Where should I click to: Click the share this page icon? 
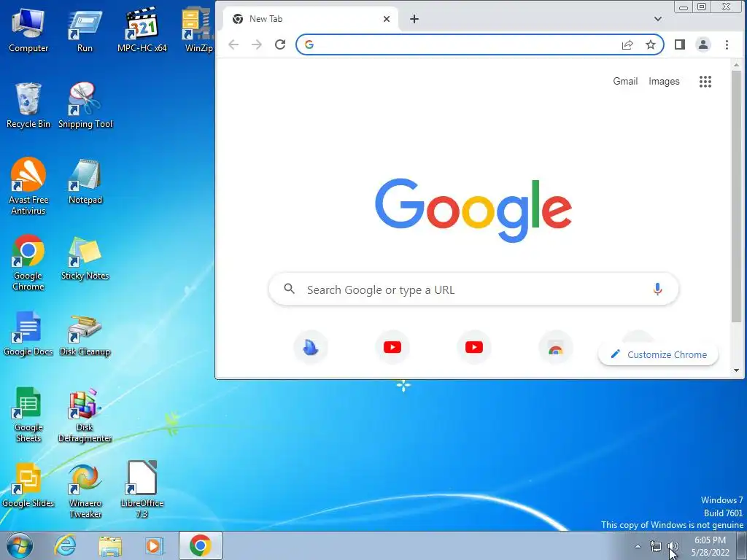[x=627, y=44]
